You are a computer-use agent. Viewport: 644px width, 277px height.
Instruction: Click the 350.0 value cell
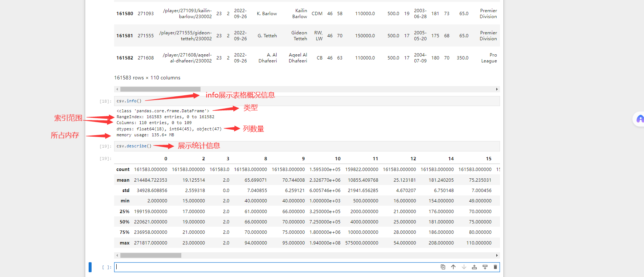[x=462, y=58]
